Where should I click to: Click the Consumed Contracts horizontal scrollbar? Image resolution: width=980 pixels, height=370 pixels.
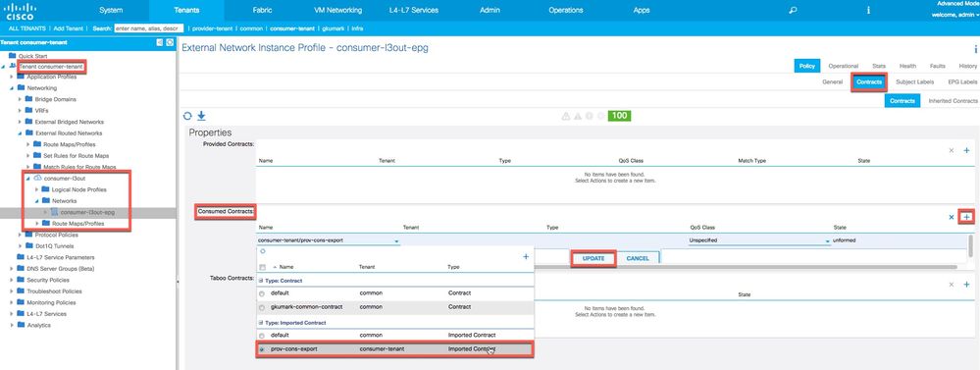[606, 267]
